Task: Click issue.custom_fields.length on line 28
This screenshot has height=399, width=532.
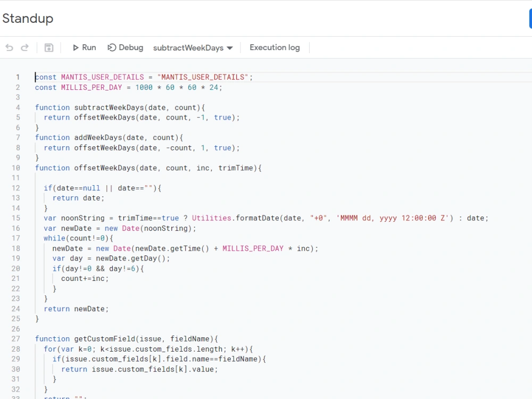Action: (x=165, y=349)
